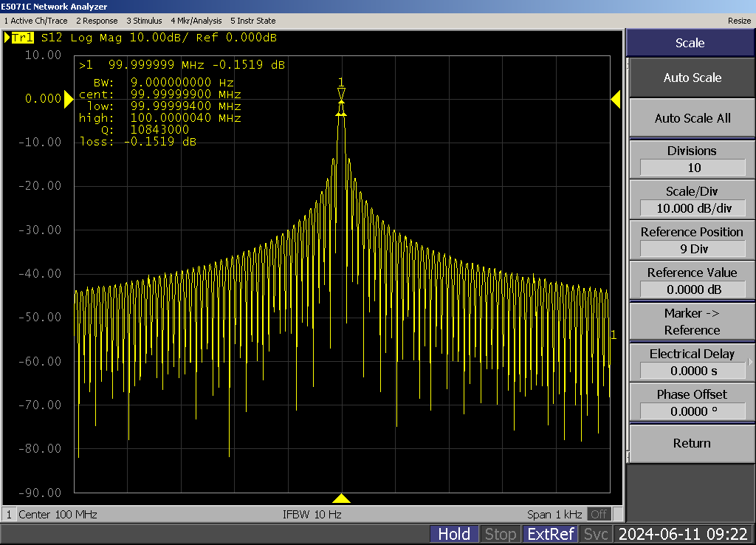Edit the Scale/Div value field
The width and height of the screenshot is (756, 545).
click(691, 208)
